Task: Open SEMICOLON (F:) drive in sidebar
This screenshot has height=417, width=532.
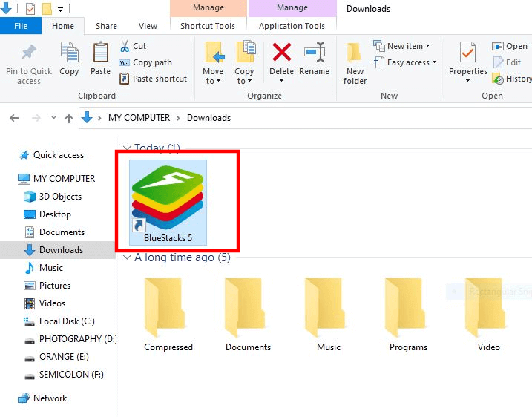Action: click(64, 375)
